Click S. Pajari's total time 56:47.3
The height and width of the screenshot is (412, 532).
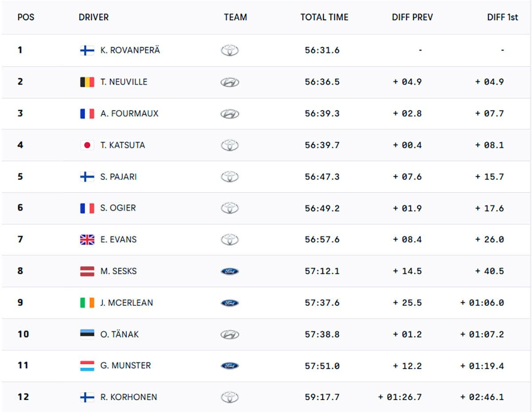pyautogui.click(x=322, y=177)
